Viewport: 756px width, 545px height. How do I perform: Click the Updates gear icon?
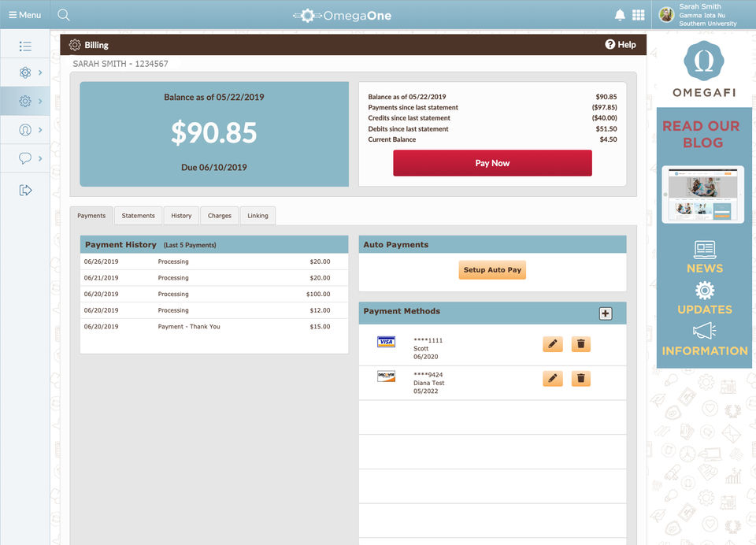tap(705, 291)
